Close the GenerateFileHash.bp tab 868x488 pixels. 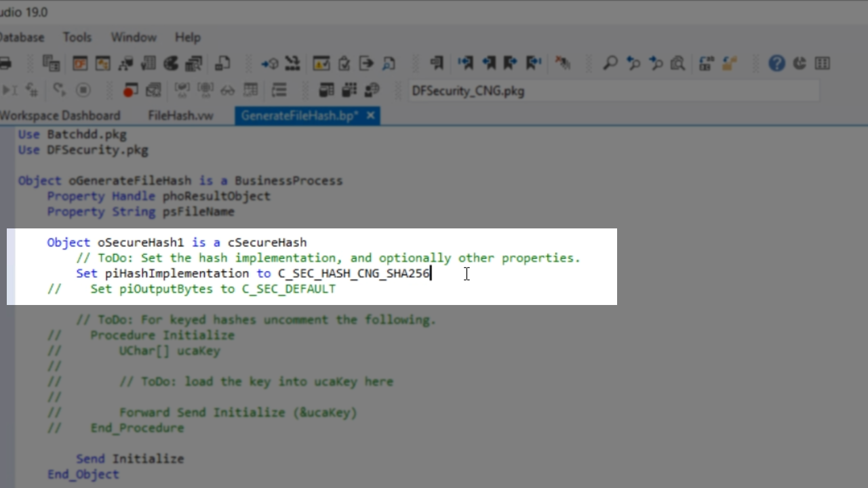tap(370, 116)
